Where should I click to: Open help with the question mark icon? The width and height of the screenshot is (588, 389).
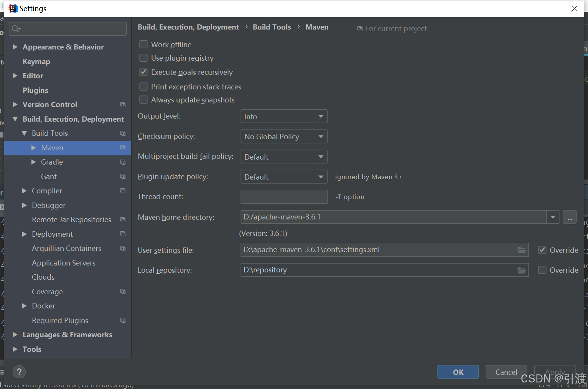[19, 372]
